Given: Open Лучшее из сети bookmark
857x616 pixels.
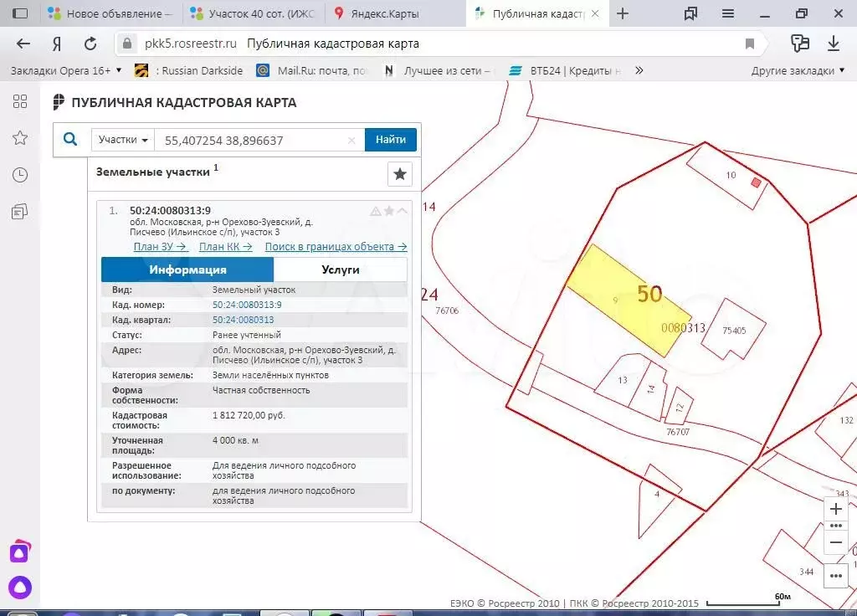Looking at the screenshot, I should click(x=439, y=70).
